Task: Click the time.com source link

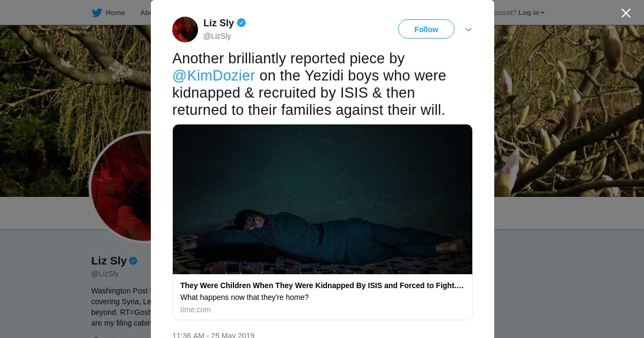Action: [x=195, y=310]
